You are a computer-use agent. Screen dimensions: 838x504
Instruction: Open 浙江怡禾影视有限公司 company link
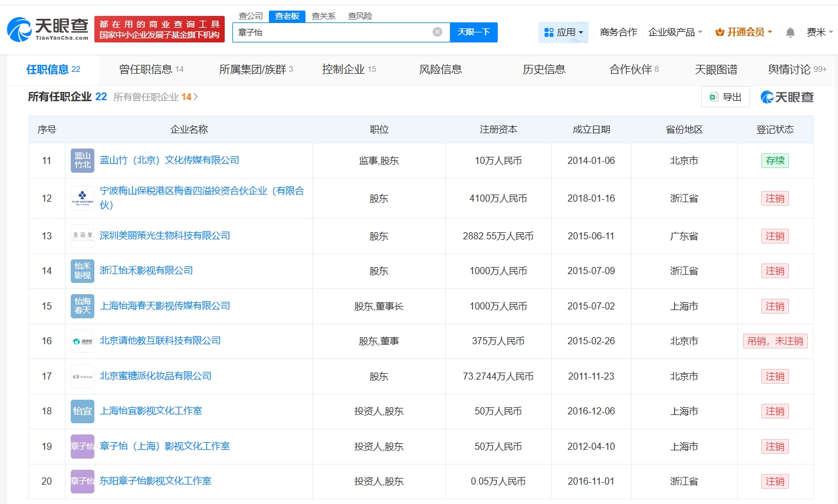[146, 271]
